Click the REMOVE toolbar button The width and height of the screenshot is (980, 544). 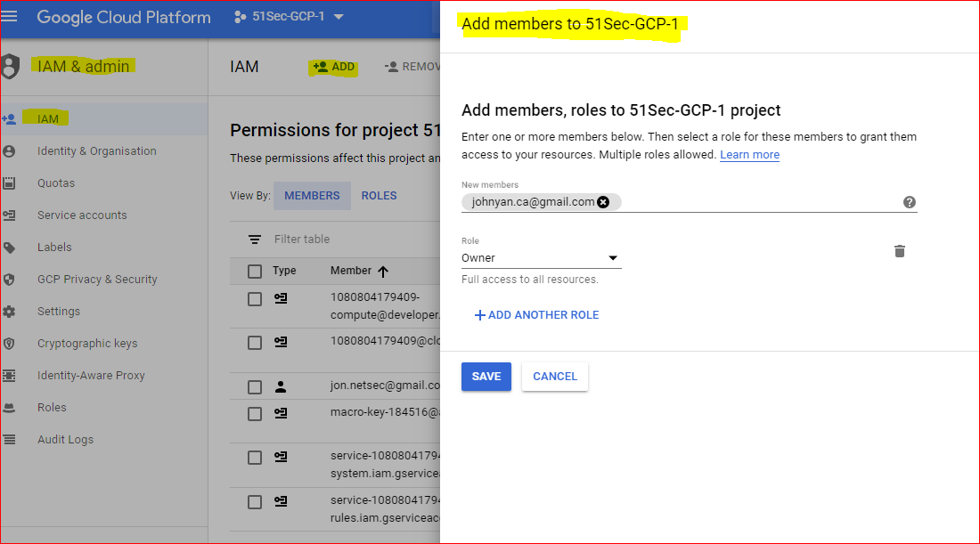tap(412, 67)
